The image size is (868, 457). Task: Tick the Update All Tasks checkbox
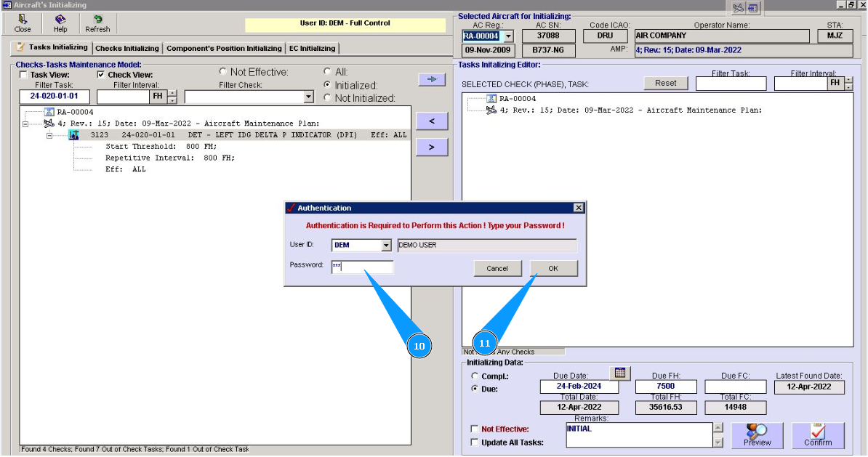[x=475, y=442]
